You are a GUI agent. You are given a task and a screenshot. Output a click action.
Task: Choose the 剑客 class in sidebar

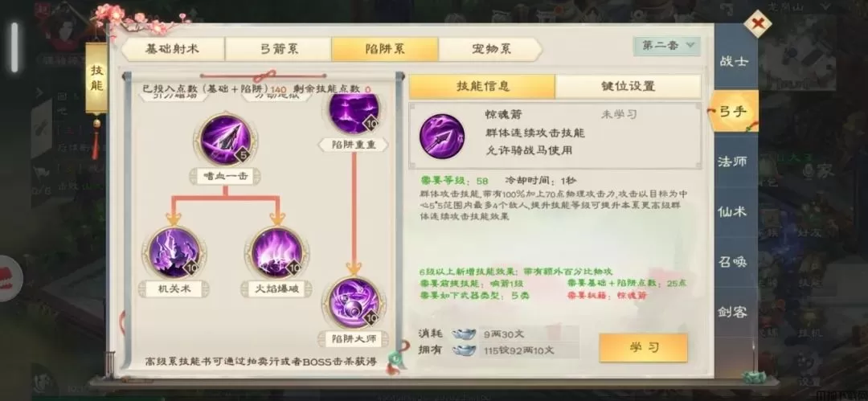tap(734, 312)
